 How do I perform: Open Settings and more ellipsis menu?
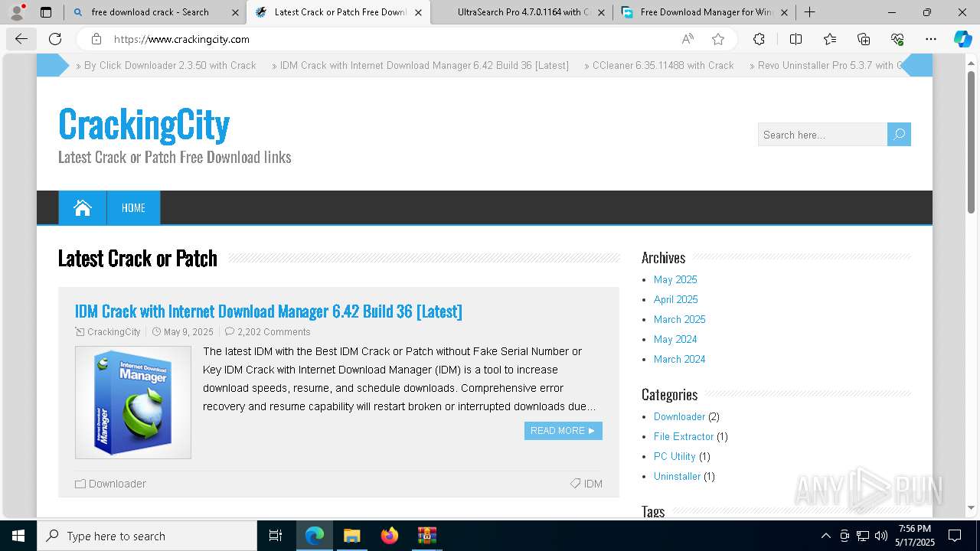[931, 39]
